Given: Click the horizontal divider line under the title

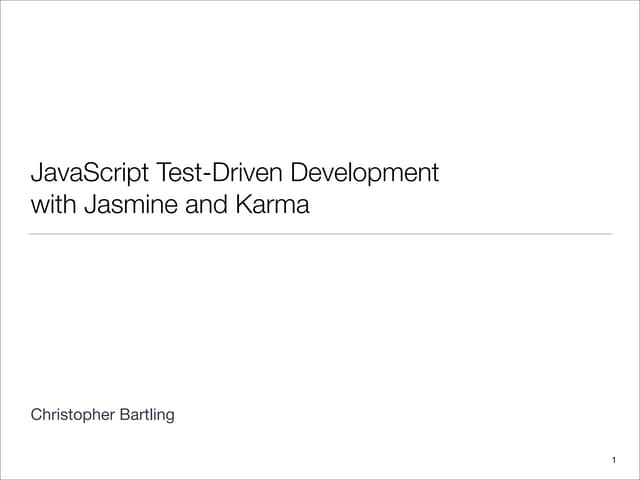Looking at the screenshot, I should [320, 234].
